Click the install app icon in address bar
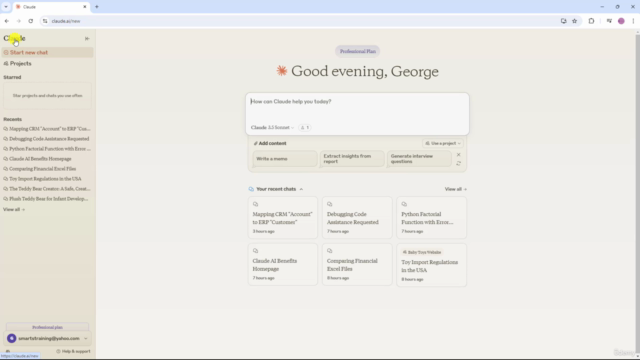This screenshot has width=640, height=360. pos(563,21)
